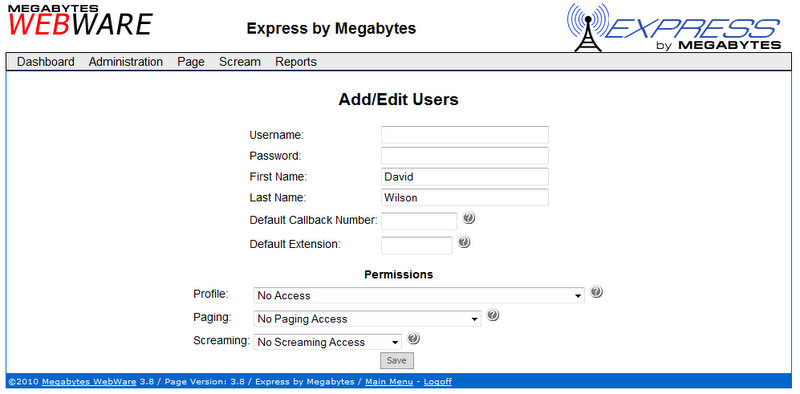Click the Express by Megabytes tower logo
The height and width of the screenshot is (394, 800).
click(x=673, y=27)
